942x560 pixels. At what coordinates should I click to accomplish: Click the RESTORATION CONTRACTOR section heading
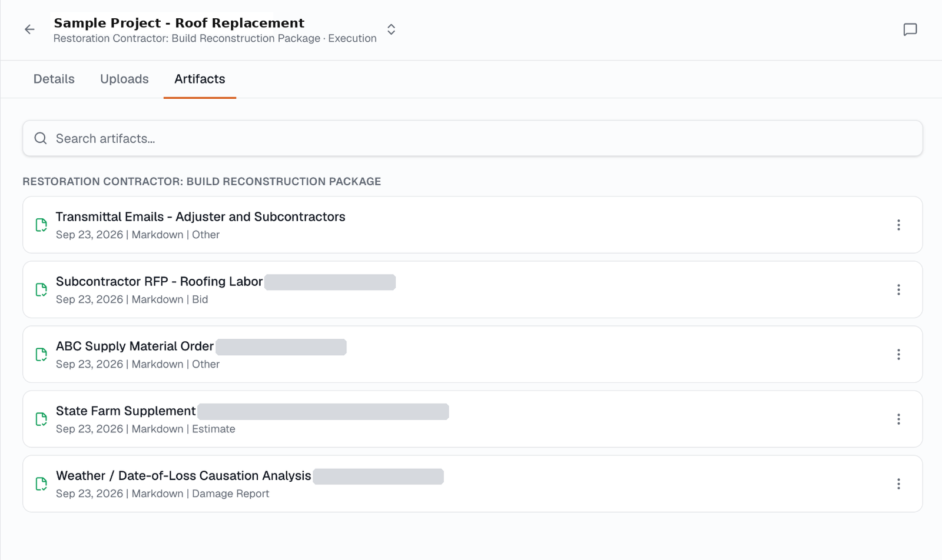(202, 181)
